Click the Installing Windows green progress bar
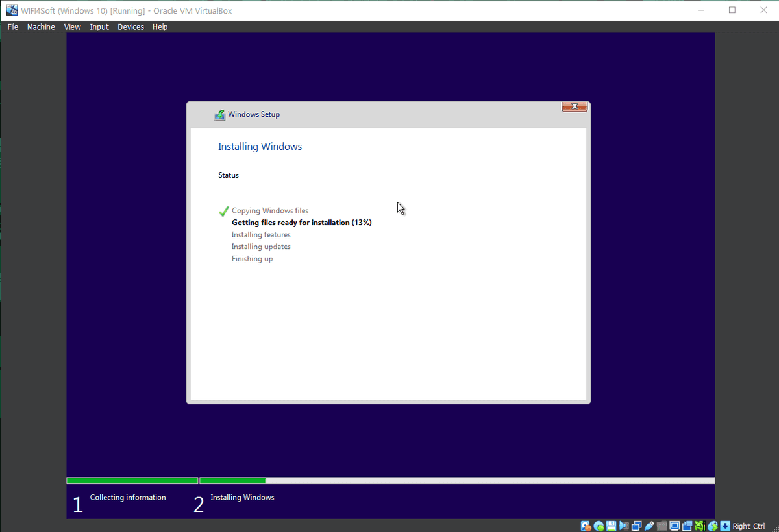This screenshot has width=779, height=532. coord(232,481)
